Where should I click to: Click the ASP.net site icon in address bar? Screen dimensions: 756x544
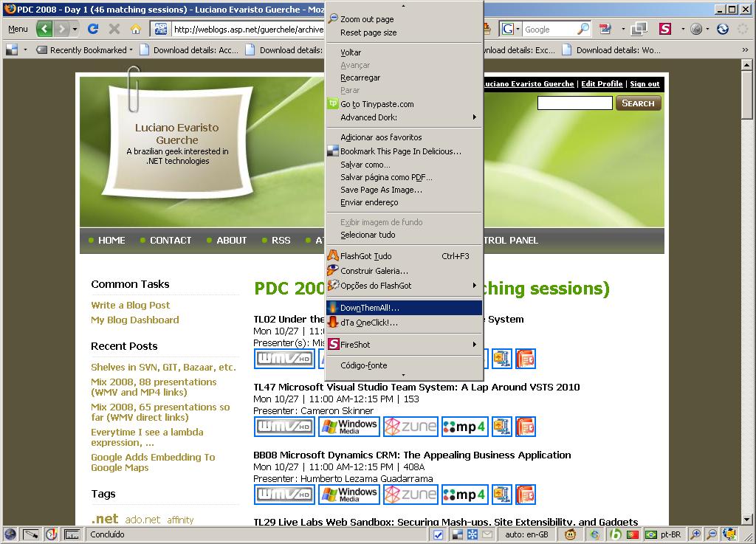[160, 29]
